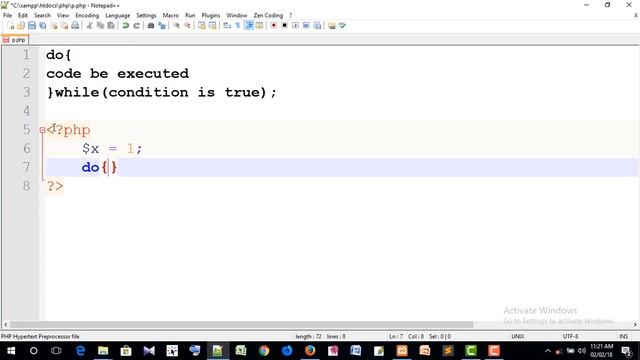Click the horizontal scrollbar thumb
The width and height of the screenshot is (640, 360).
point(241,324)
